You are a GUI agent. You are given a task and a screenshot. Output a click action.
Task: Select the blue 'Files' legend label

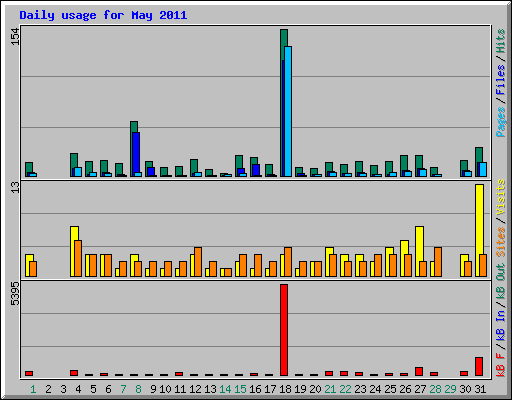(500, 80)
